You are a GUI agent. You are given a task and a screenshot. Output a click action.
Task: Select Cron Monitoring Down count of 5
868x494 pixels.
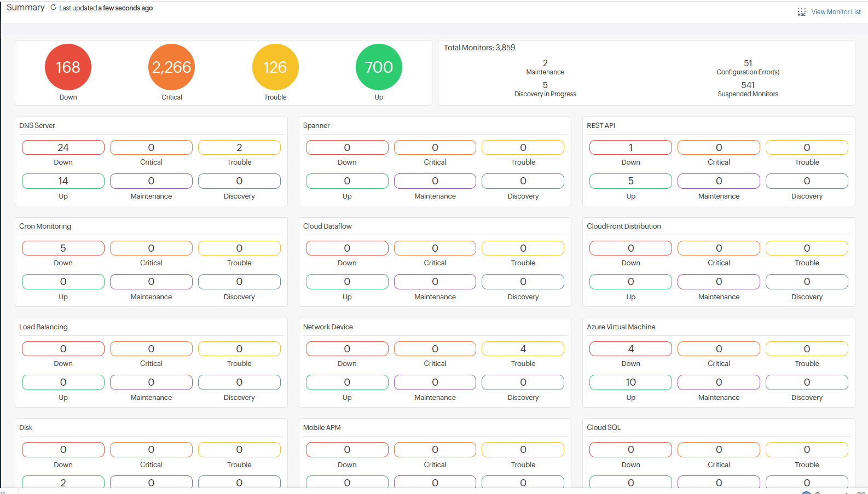coord(63,248)
